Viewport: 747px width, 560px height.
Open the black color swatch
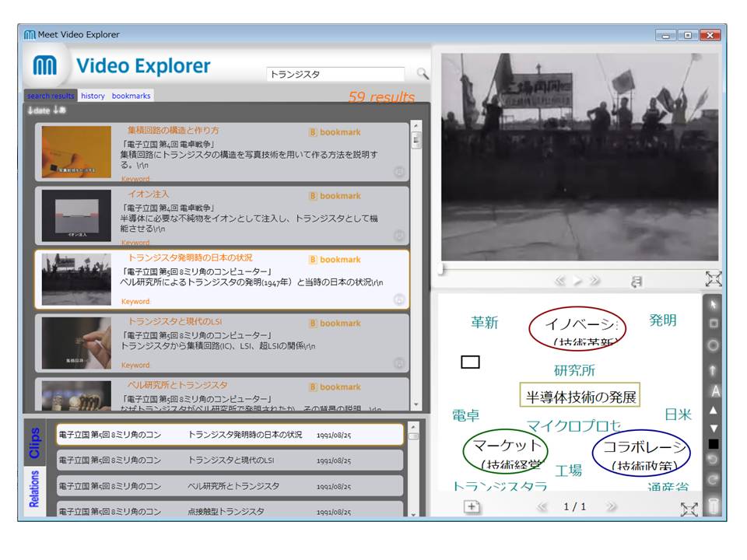point(714,444)
